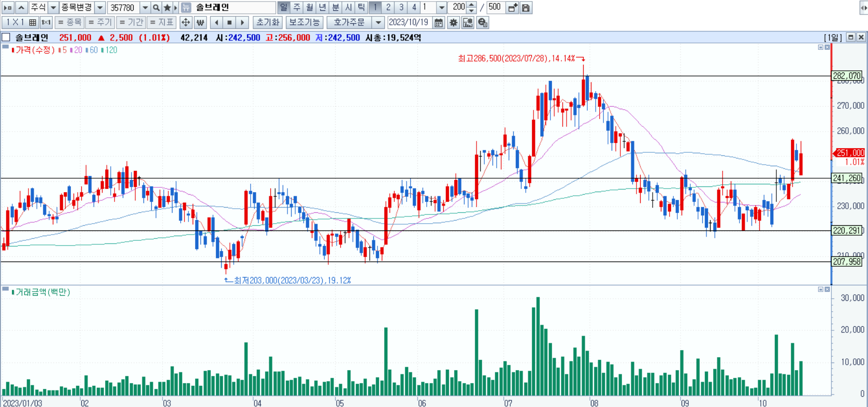Toggle the 주기 option button
Viewport: 868px width, 407px height.
pyautogui.click(x=99, y=23)
